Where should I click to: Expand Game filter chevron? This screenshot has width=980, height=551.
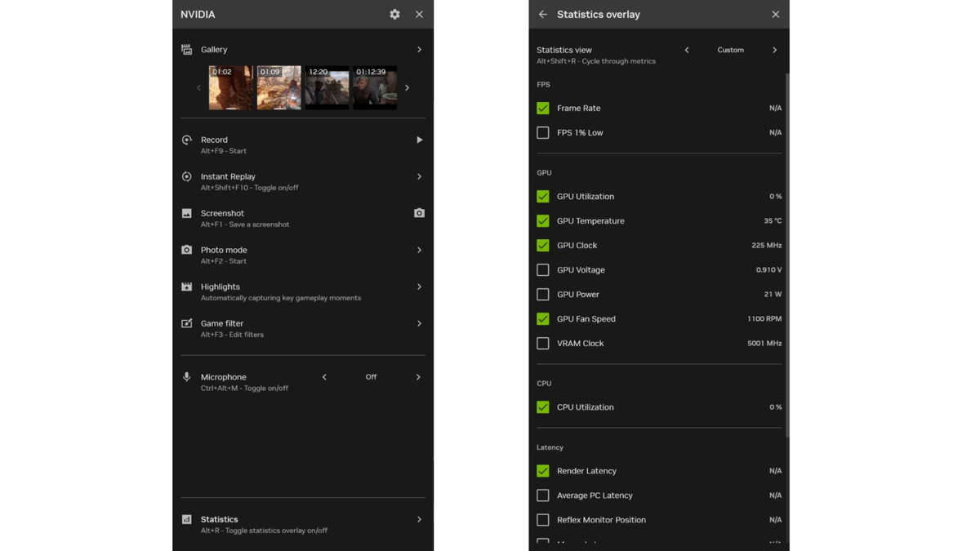point(419,323)
